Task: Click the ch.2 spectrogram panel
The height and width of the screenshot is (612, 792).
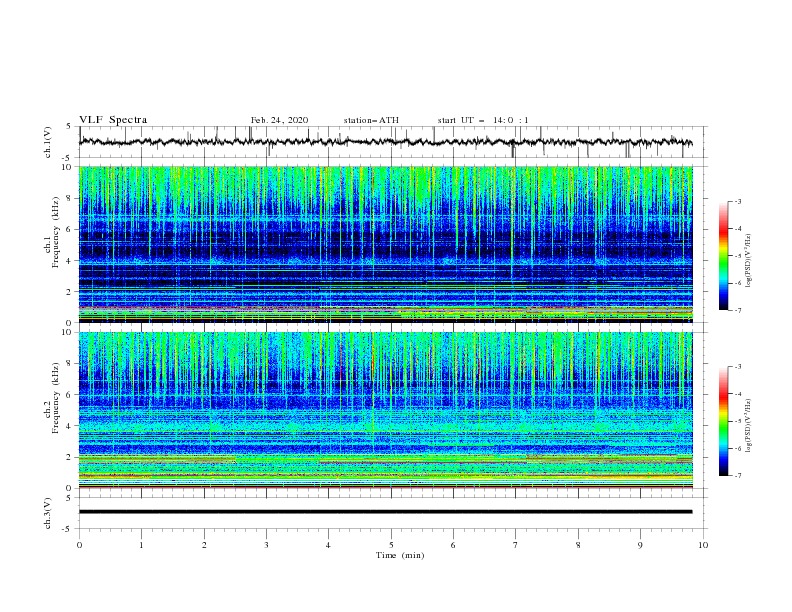Action: tap(385, 410)
